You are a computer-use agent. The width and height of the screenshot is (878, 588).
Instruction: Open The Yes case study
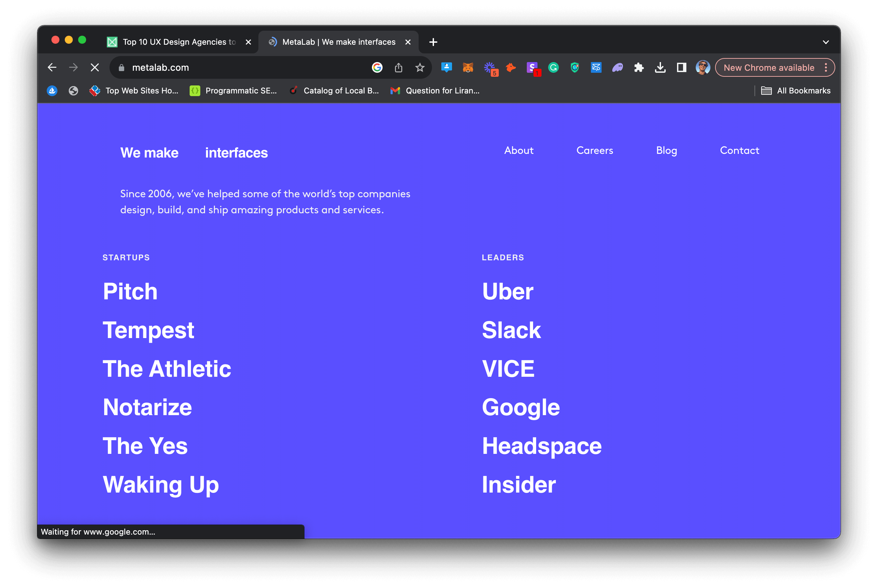tap(145, 446)
